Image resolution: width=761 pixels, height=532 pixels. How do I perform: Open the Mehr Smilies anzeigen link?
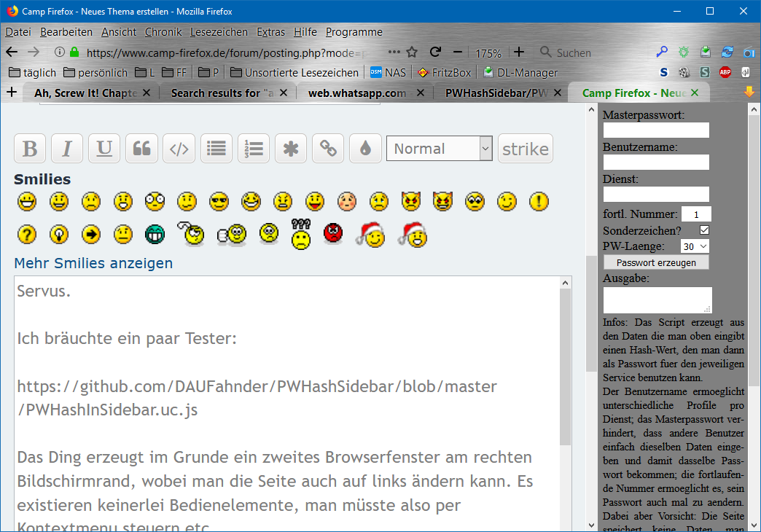(x=93, y=263)
